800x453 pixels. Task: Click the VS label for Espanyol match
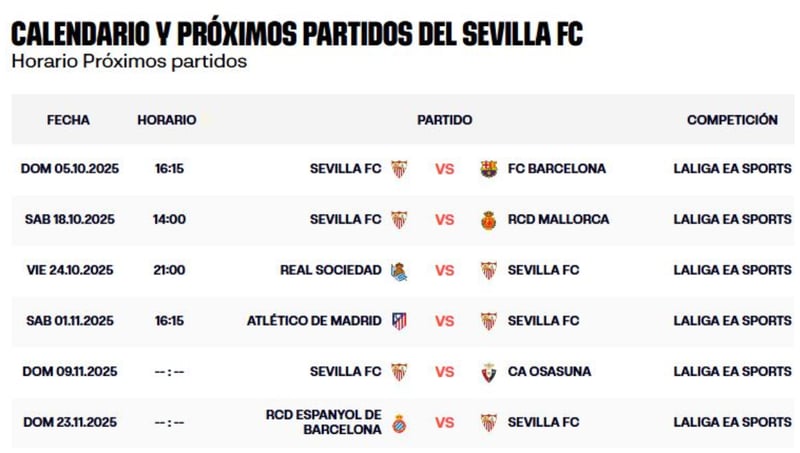coord(444,423)
